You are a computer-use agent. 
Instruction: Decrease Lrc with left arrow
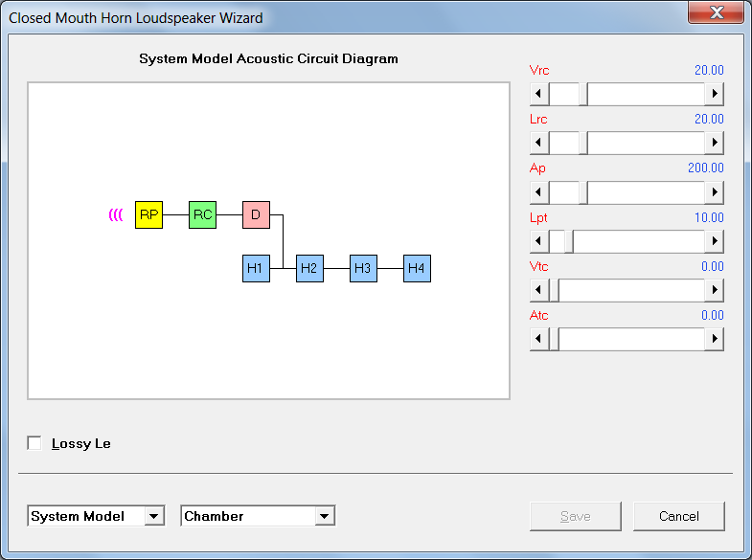(x=539, y=143)
